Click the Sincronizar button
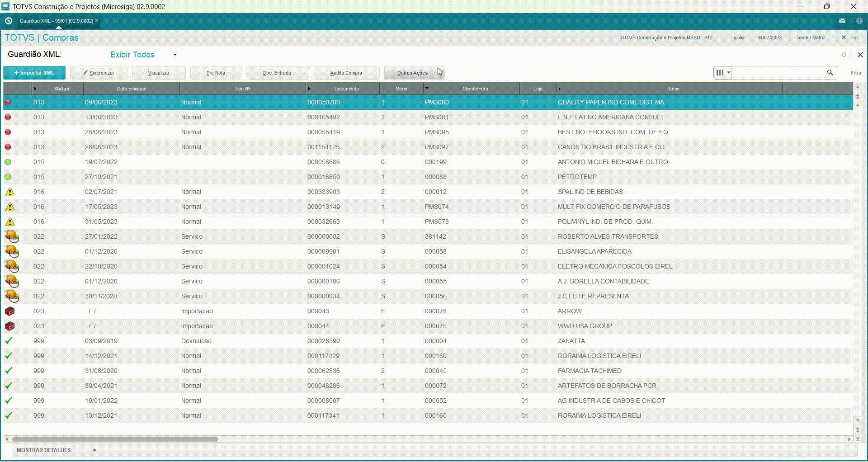Image resolution: width=868 pixels, height=462 pixels. [x=99, y=73]
